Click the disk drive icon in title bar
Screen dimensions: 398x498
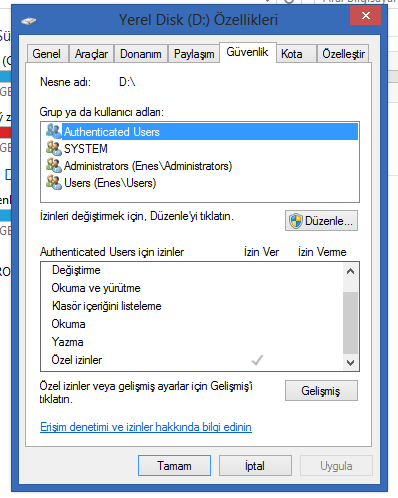click(x=29, y=21)
